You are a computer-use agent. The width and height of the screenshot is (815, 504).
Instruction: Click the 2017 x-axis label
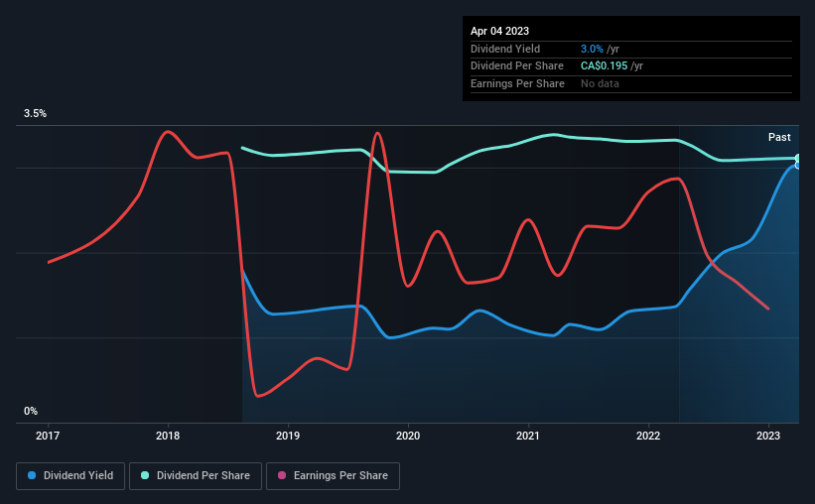pyautogui.click(x=48, y=436)
